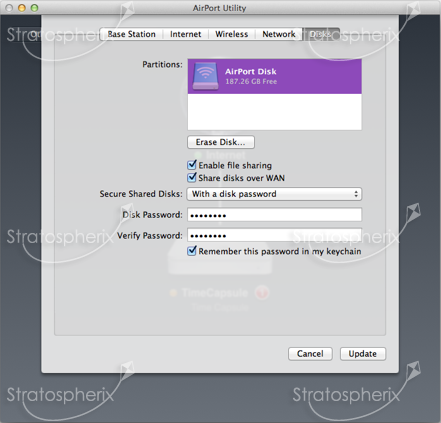Toggle Remember this password in my keychain
The width and height of the screenshot is (441, 423).
192,251
